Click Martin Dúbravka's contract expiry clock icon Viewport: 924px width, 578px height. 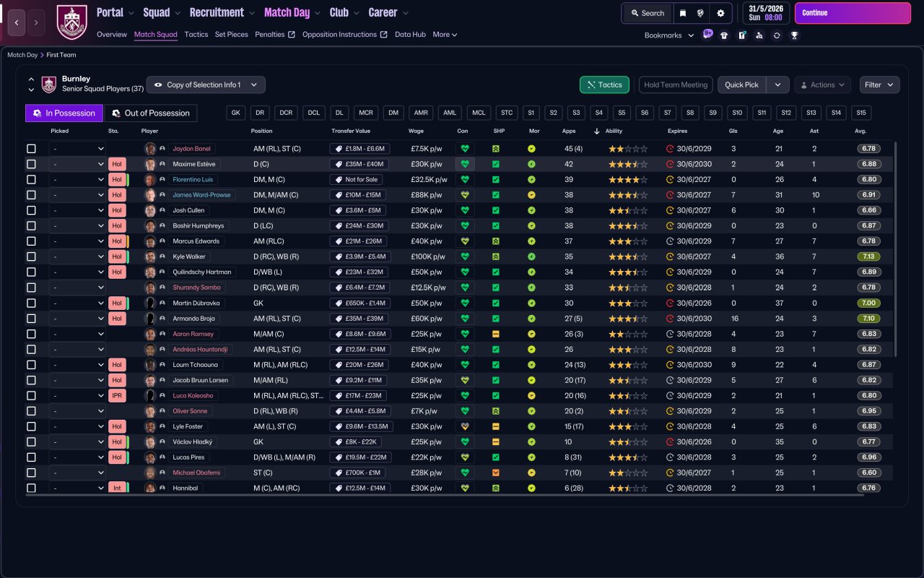[670, 303]
